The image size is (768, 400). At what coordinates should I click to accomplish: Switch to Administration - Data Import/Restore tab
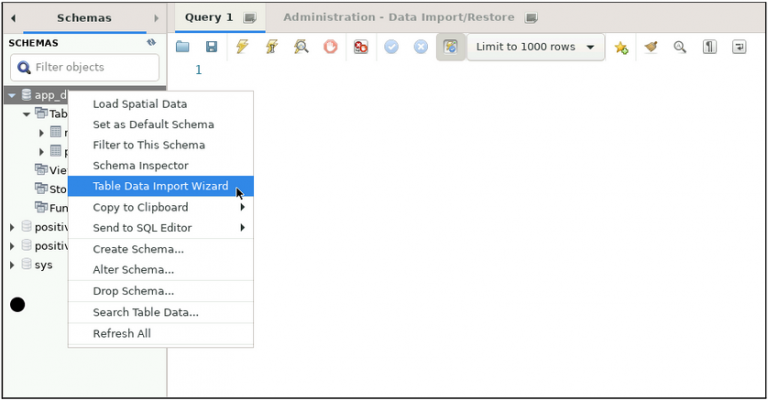coord(398,17)
